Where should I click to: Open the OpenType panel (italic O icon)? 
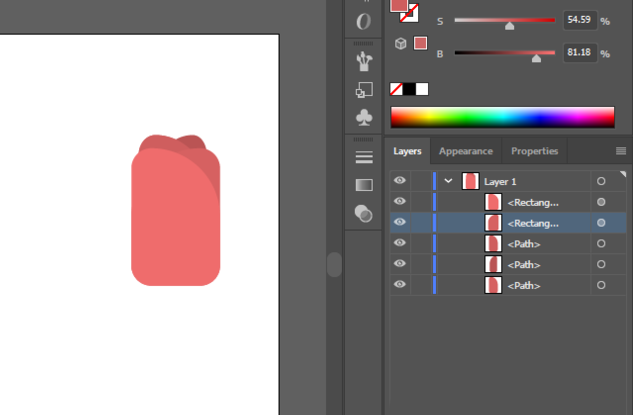coord(363,21)
